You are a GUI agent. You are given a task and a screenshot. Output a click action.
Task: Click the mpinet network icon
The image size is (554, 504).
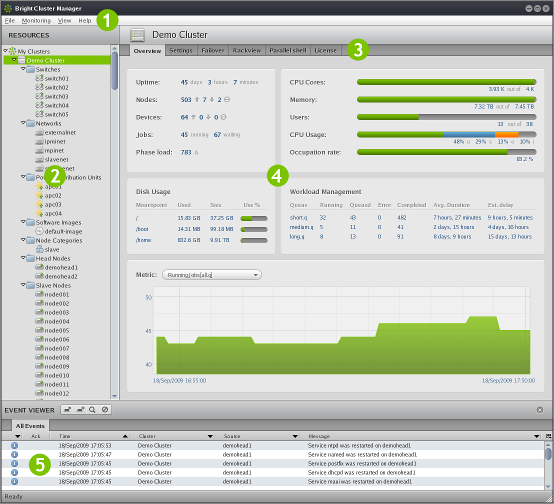(39, 151)
